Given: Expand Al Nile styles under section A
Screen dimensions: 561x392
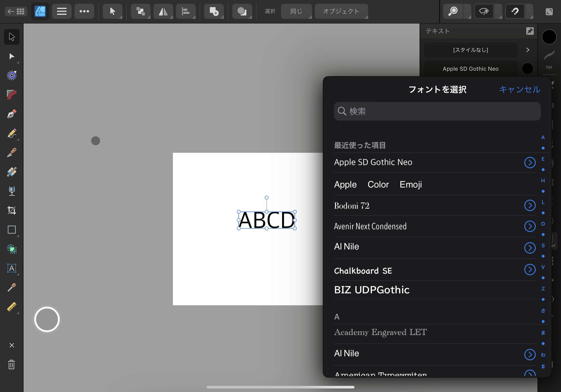Looking at the screenshot, I should click(x=530, y=355).
